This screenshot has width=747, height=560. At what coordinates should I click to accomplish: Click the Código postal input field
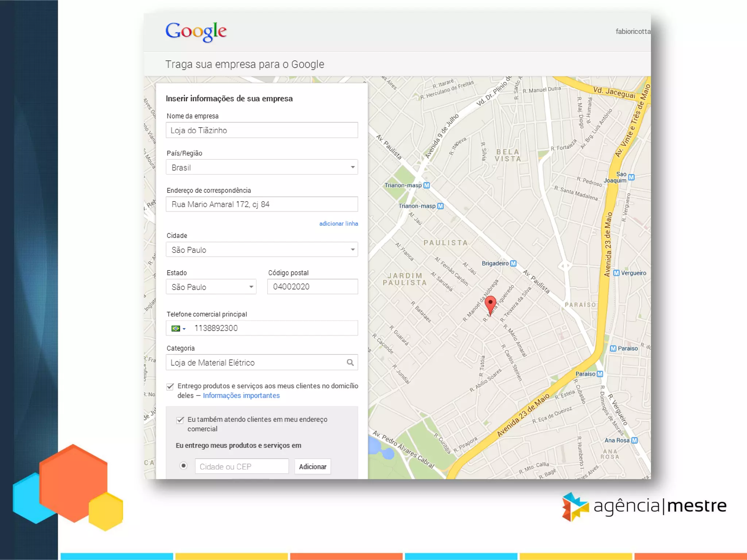point(312,287)
